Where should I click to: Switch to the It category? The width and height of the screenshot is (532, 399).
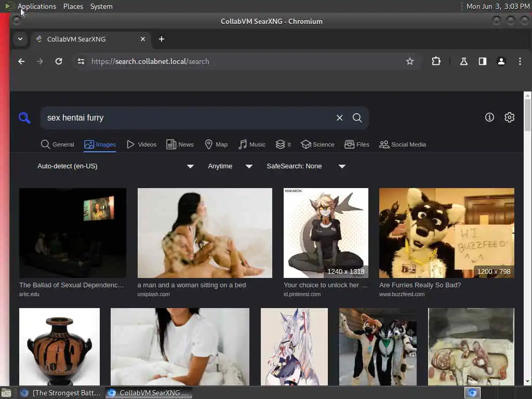pos(283,144)
